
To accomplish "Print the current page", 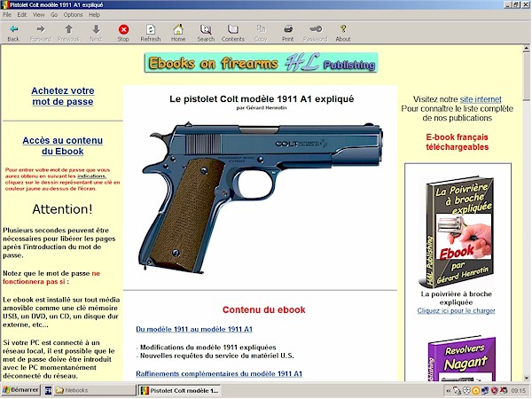I will (x=288, y=33).
